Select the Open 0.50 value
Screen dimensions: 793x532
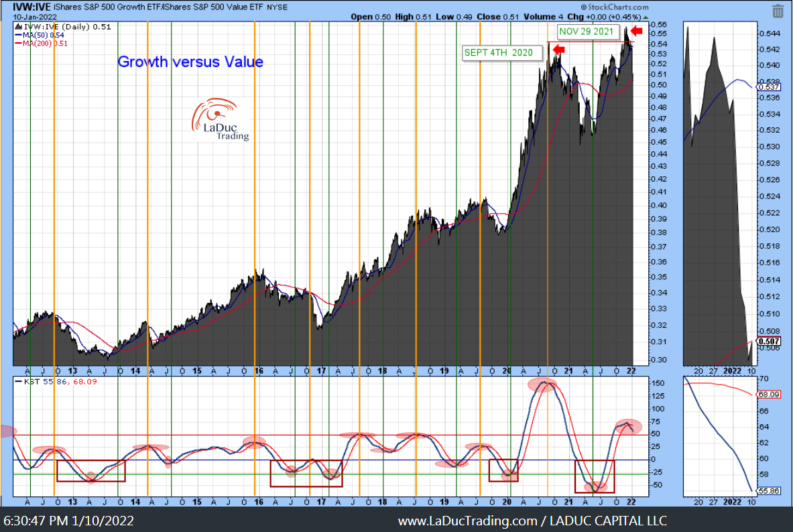pyautogui.click(x=371, y=17)
